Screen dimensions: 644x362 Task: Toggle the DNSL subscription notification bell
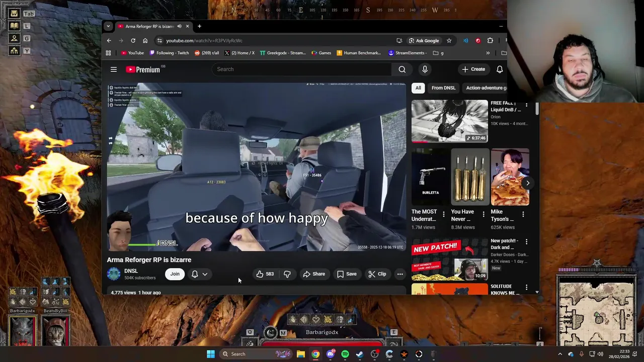point(195,274)
